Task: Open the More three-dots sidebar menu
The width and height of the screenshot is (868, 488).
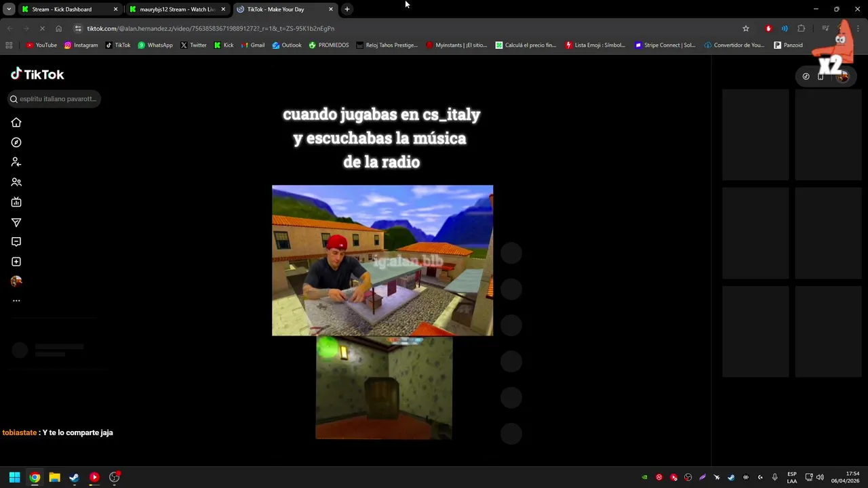Action: (x=16, y=301)
